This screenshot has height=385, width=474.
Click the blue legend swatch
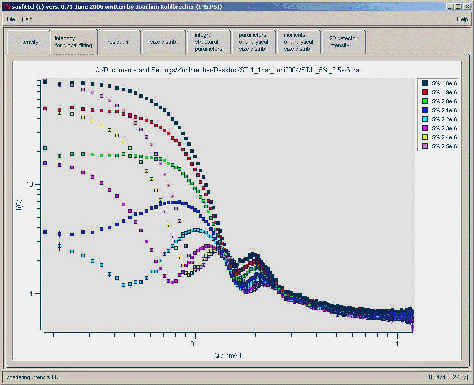pyautogui.click(x=425, y=110)
